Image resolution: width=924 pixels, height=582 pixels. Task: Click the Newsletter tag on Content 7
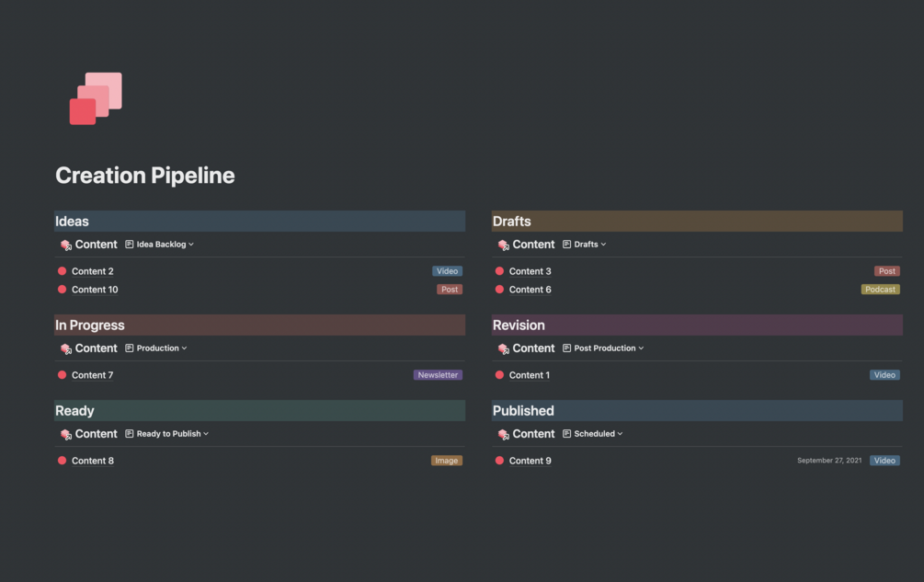pyautogui.click(x=438, y=374)
